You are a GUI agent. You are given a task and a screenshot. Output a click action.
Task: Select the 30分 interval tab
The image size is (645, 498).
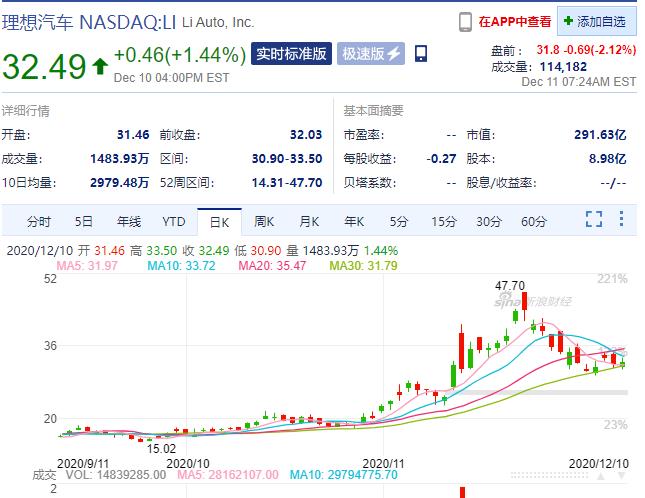489,222
